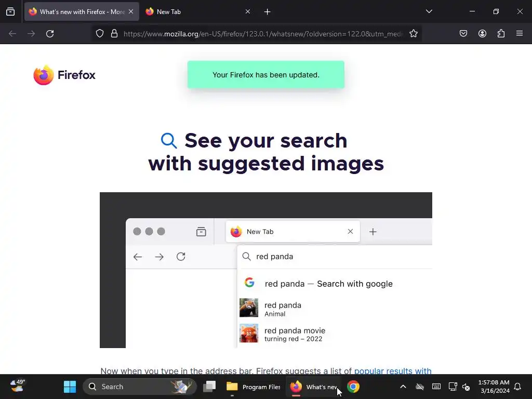View site security padlock information
Image resolution: width=532 pixels, height=399 pixels.
[x=114, y=34]
